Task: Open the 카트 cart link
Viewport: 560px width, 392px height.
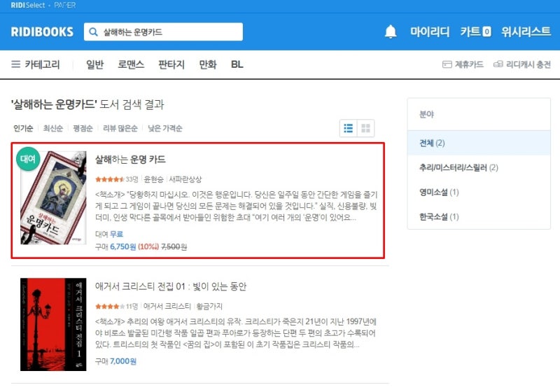Action: click(470, 31)
